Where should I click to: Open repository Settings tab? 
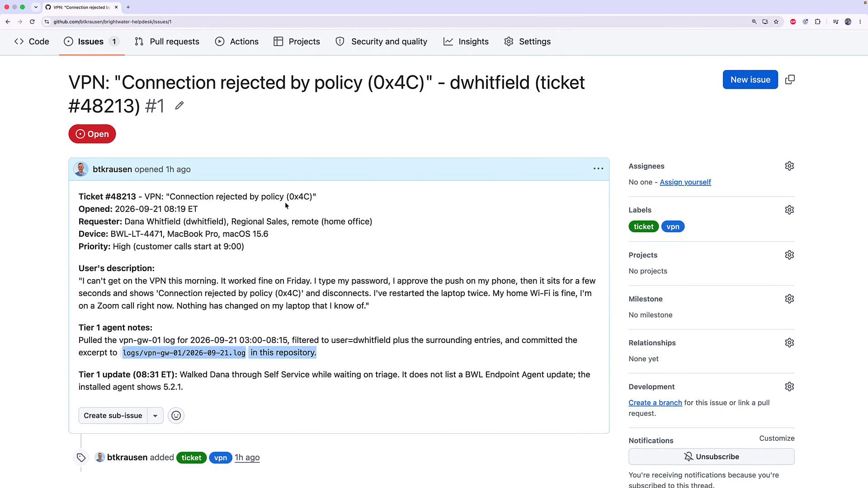tap(528, 42)
